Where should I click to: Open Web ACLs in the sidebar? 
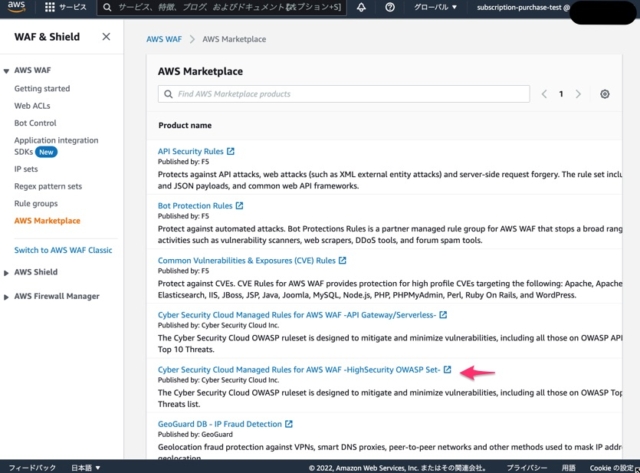tap(32, 106)
